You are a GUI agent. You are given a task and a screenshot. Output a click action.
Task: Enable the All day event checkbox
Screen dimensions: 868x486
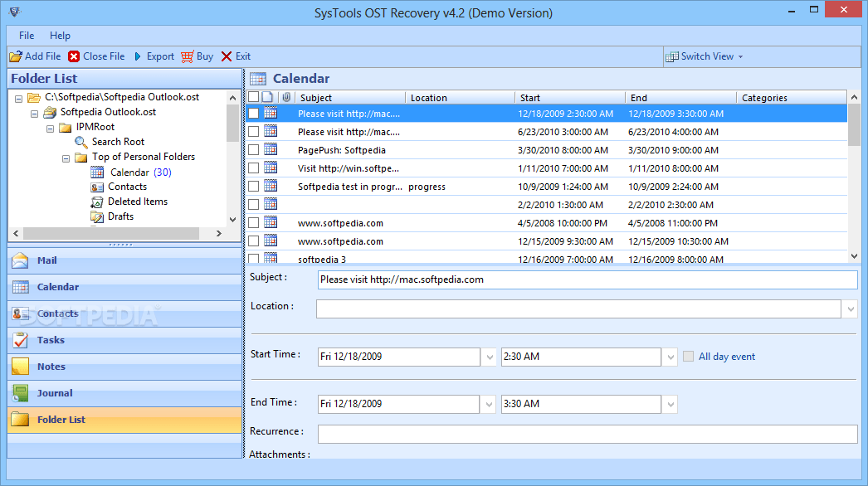point(688,355)
